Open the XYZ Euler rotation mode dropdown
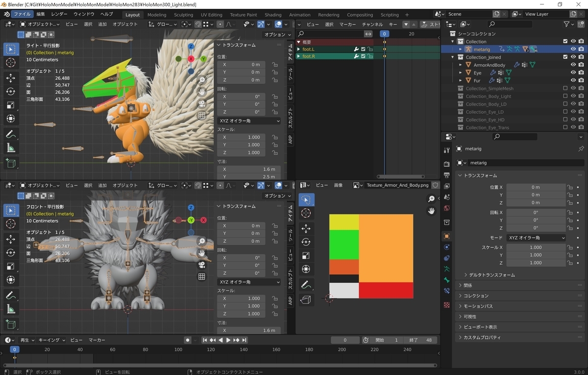Image resolution: width=588 pixels, height=375 pixels. [x=536, y=238]
